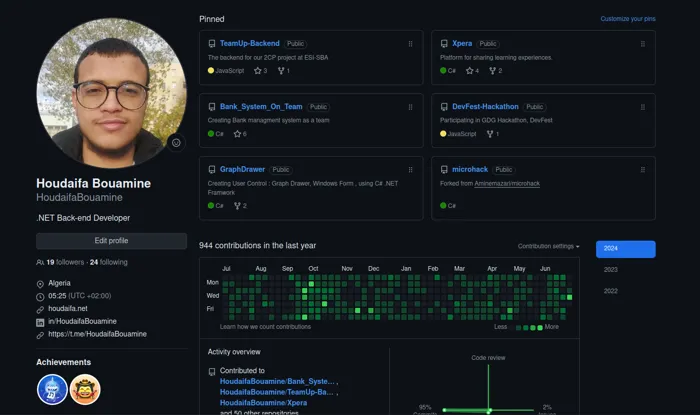Click the repo icon beside microhack
Image resolution: width=700 pixels, height=415 pixels.
coord(444,170)
